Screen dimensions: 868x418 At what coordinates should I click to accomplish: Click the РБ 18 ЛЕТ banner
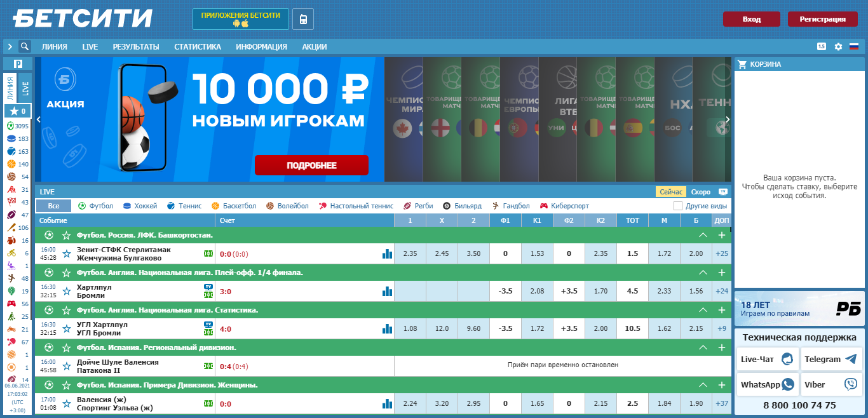(799, 309)
